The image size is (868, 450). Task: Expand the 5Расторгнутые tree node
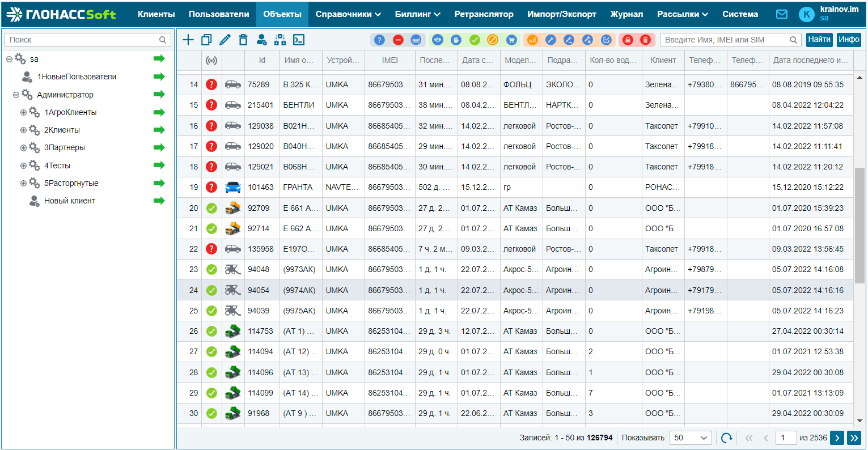coord(23,183)
